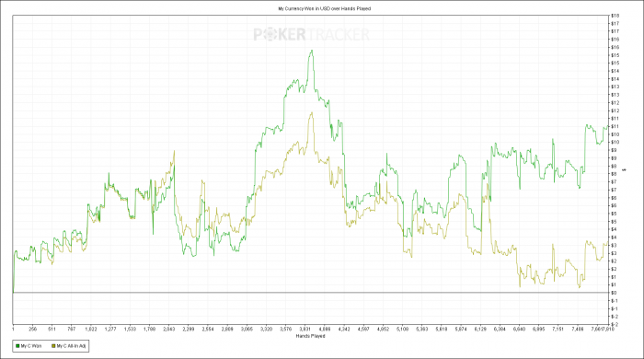Click the '1,533' hands tick label

(130, 329)
